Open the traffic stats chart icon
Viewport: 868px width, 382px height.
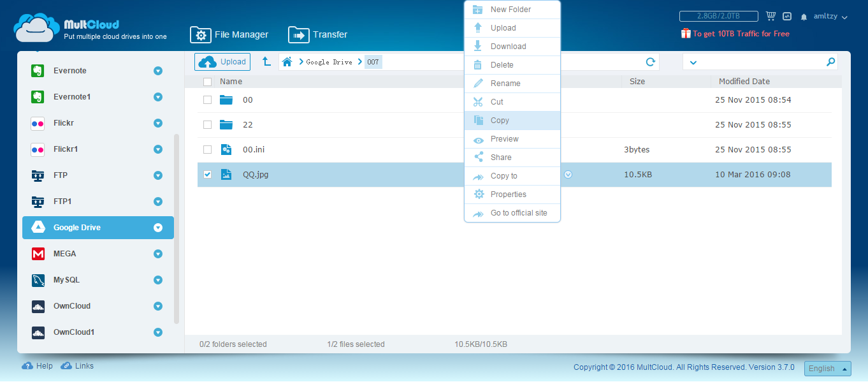point(787,16)
